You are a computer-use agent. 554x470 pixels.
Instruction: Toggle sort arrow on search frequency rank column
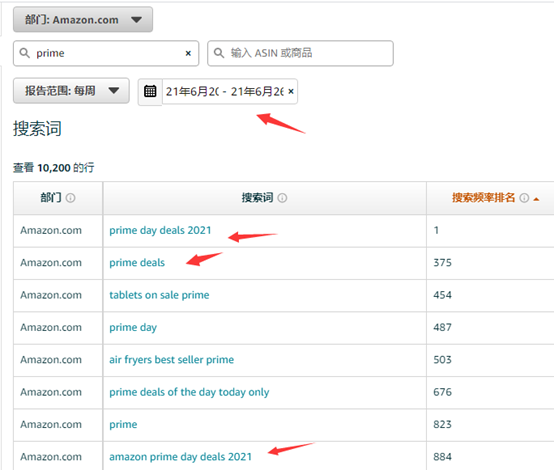coord(536,199)
